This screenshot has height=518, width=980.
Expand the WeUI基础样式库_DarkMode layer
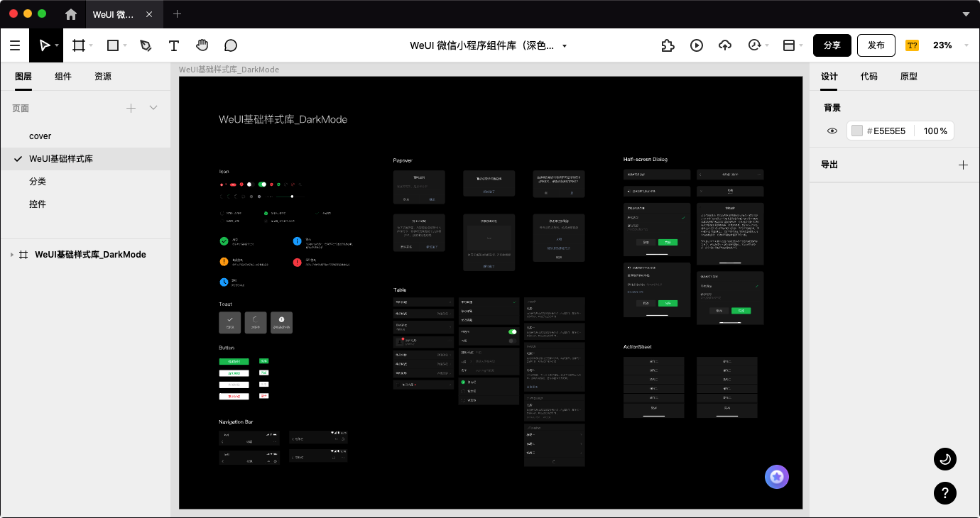(11, 255)
